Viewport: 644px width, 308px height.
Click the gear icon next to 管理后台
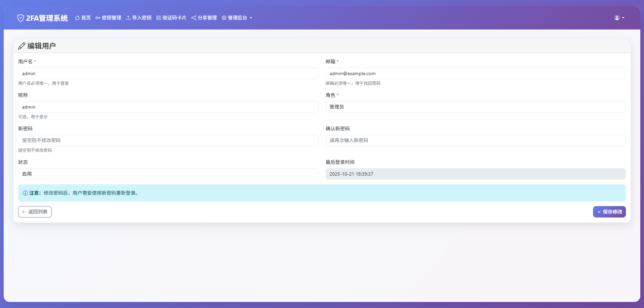pyautogui.click(x=224, y=17)
